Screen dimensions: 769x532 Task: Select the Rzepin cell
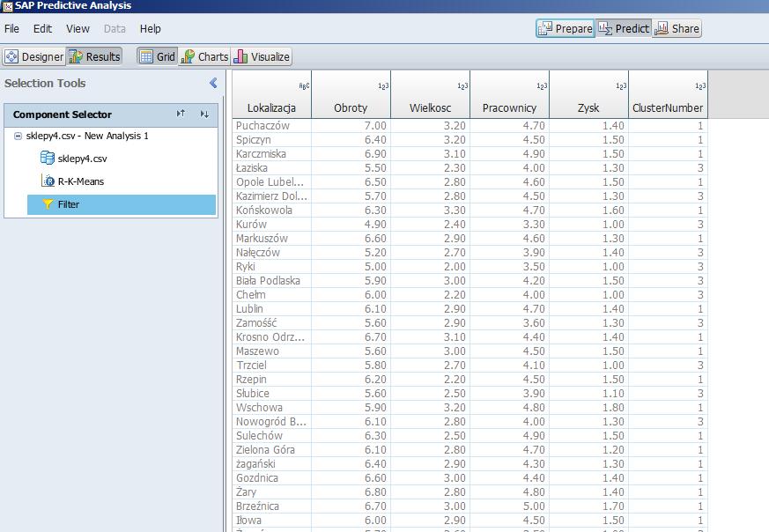pyautogui.click(x=271, y=380)
